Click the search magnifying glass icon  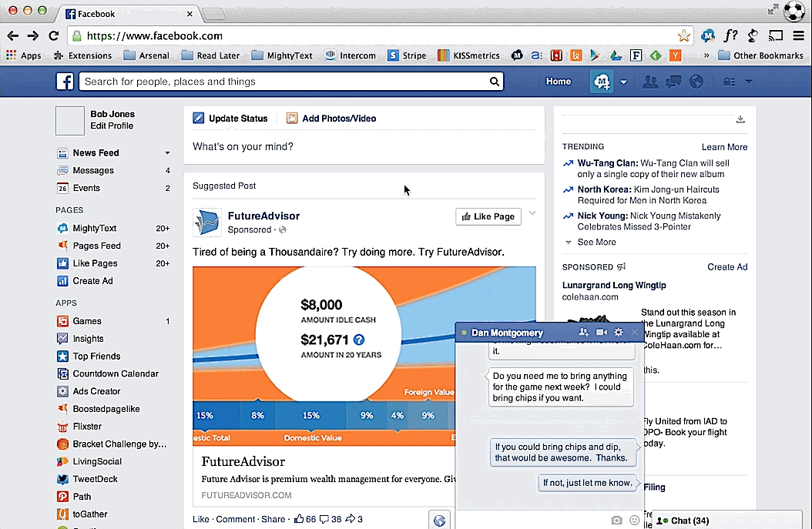[x=495, y=81]
